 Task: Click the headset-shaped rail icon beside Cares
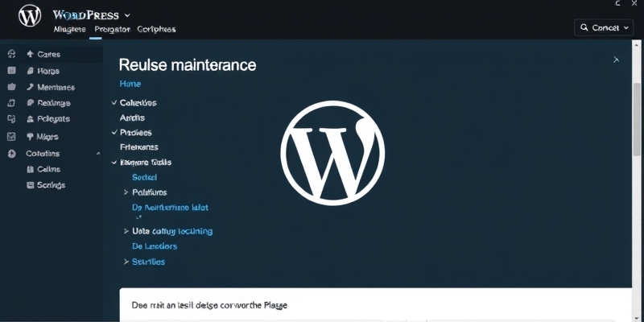pyautogui.click(x=11, y=54)
